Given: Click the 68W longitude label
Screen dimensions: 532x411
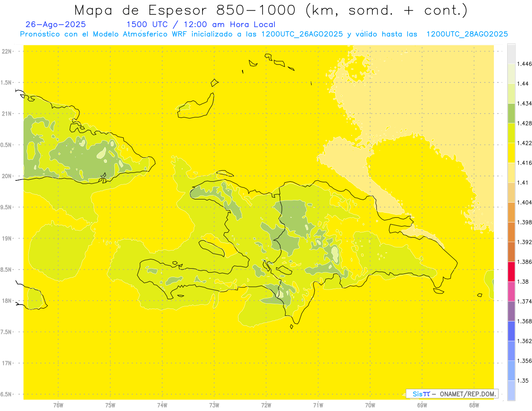Looking at the screenshot, I should [474, 405].
